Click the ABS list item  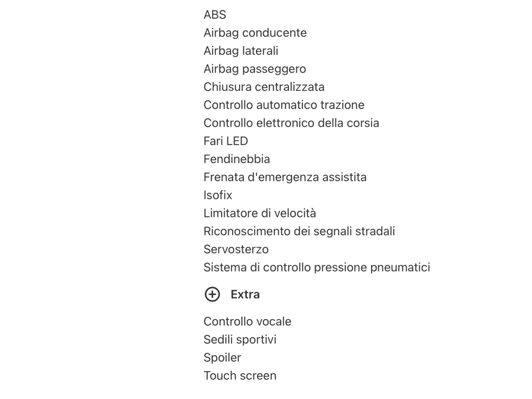click(215, 15)
